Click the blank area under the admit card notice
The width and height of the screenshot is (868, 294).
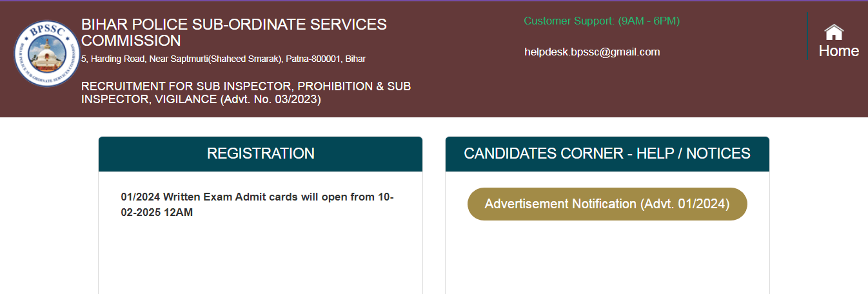pos(261,258)
